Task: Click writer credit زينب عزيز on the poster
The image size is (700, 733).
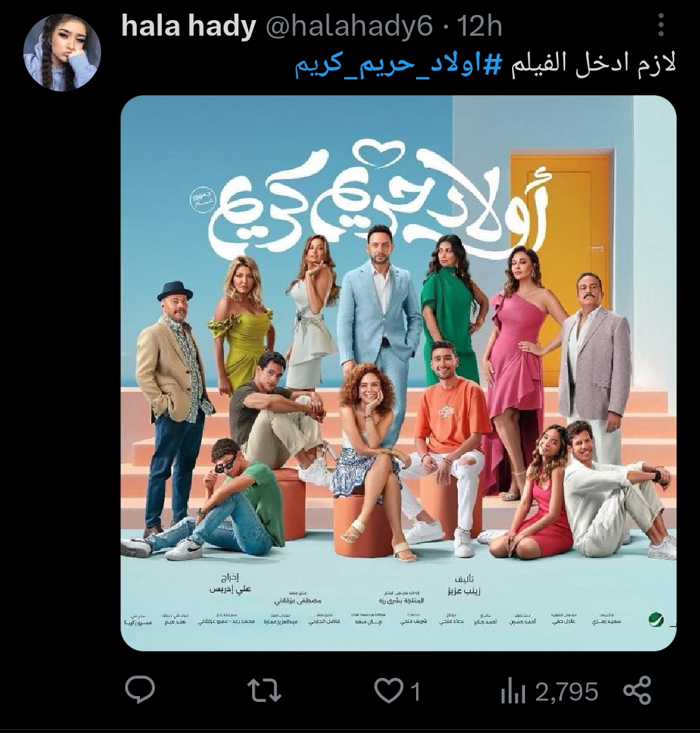Action: coord(461,590)
